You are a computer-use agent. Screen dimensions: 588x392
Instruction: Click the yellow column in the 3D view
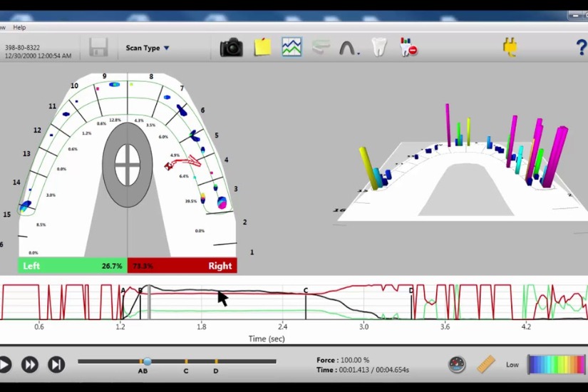[368, 167]
